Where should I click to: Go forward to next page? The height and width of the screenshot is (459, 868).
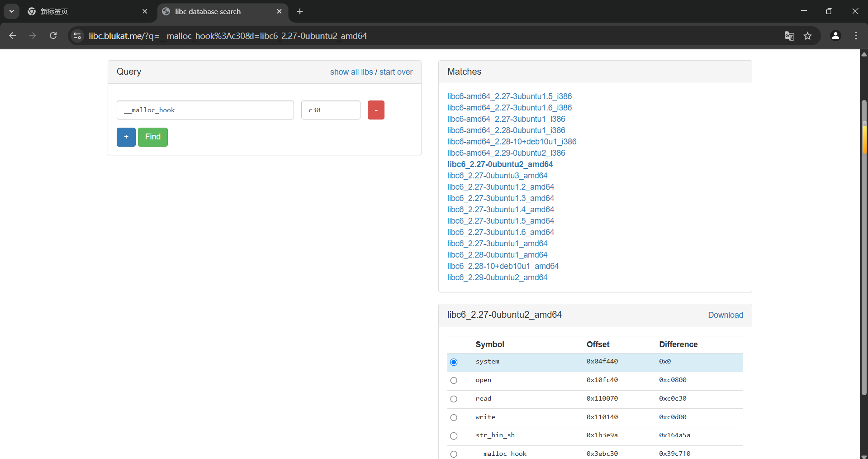pyautogui.click(x=33, y=36)
